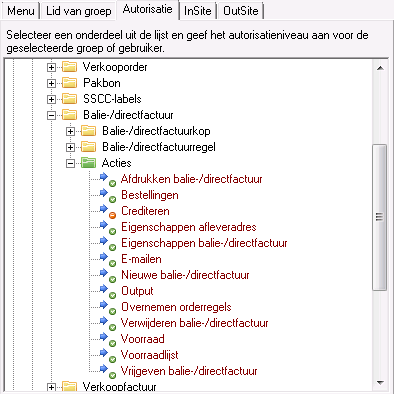Select the Balie-/directfactuur tree item

tap(128, 115)
